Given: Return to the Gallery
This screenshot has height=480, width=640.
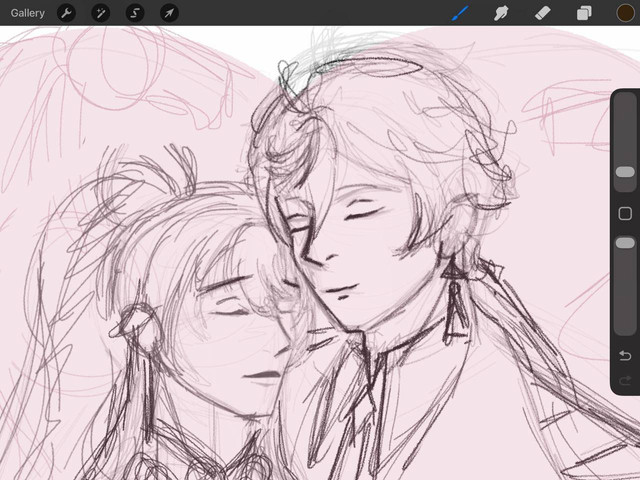Looking at the screenshot, I should click(27, 13).
